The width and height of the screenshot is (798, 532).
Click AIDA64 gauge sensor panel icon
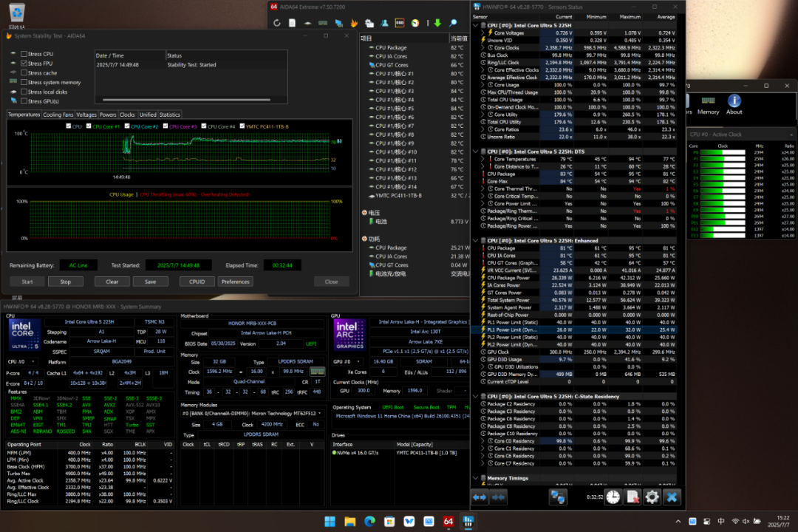click(415, 23)
